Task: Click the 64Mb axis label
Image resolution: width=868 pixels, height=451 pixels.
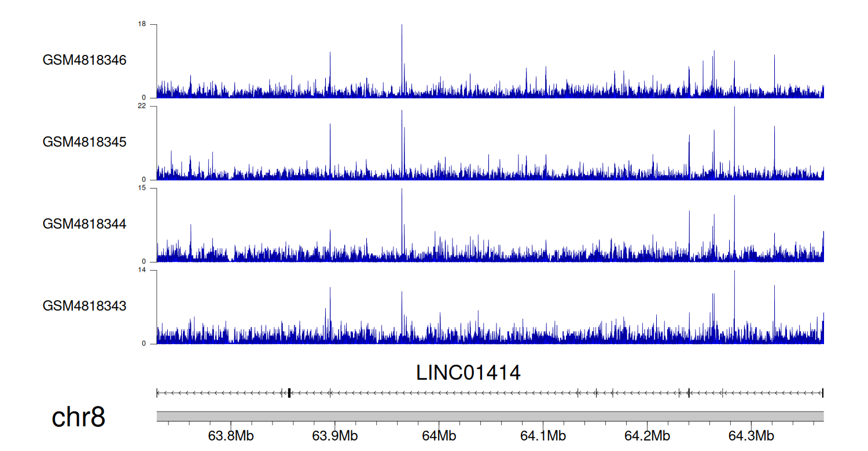Action: coord(439,436)
